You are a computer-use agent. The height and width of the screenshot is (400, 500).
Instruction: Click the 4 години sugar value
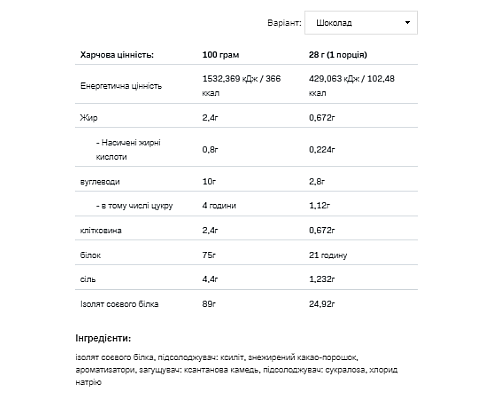click(x=219, y=205)
